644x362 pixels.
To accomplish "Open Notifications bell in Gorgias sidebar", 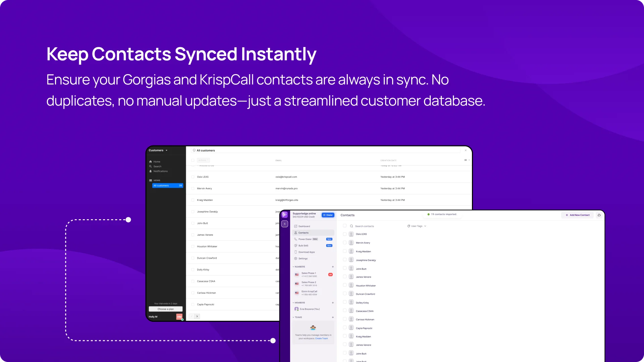I will [151, 171].
